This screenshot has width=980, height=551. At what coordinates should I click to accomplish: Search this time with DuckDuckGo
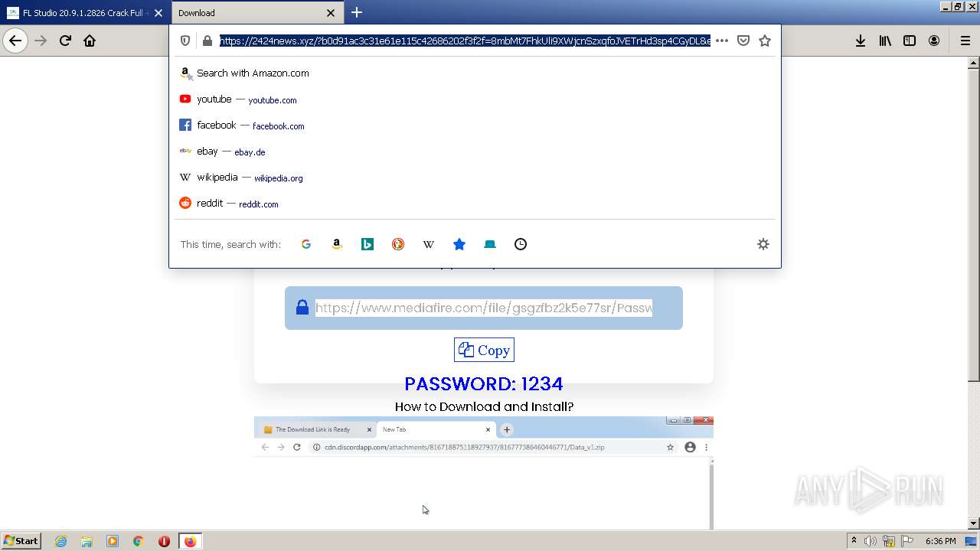pyautogui.click(x=398, y=244)
